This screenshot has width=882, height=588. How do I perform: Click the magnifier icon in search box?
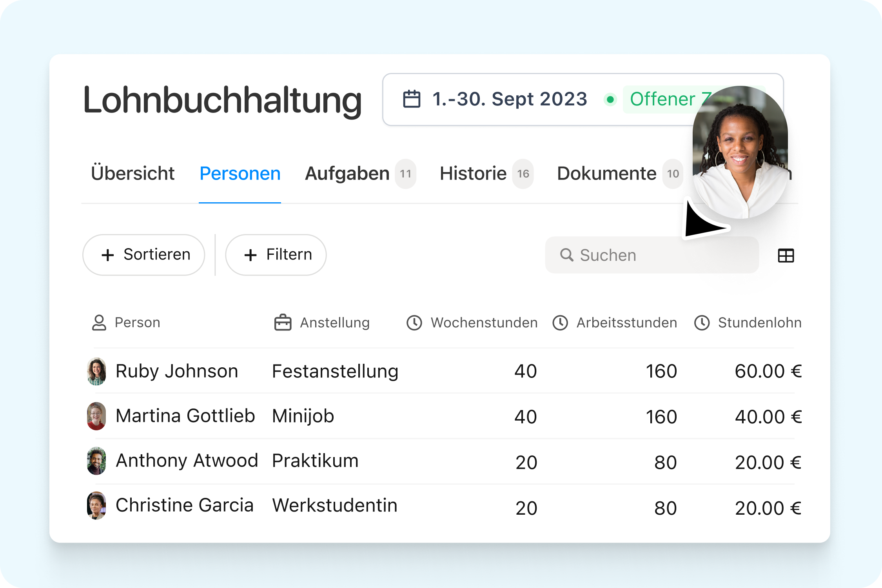tap(567, 255)
